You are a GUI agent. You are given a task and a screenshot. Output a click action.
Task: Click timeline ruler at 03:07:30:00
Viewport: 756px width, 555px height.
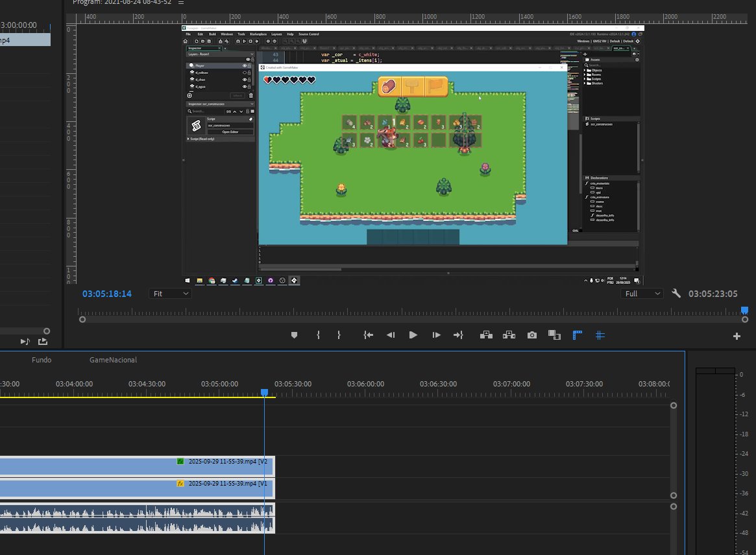584,384
